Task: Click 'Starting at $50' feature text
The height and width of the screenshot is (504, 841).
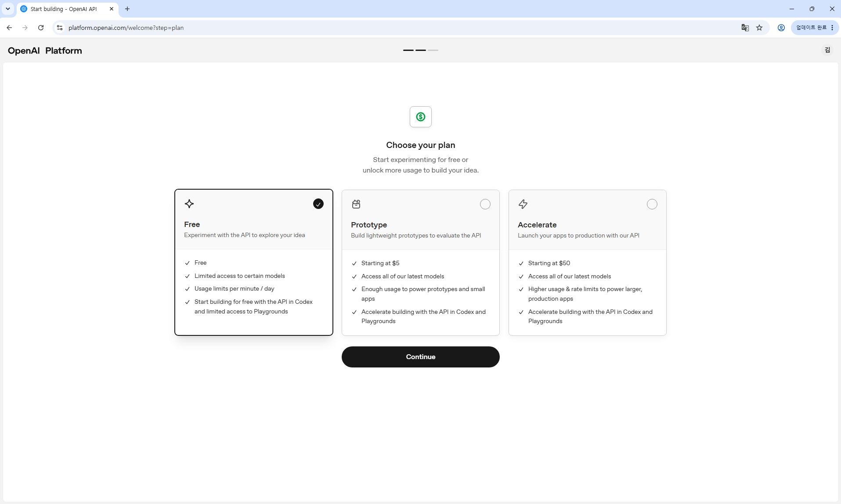Action: [549, 263]
